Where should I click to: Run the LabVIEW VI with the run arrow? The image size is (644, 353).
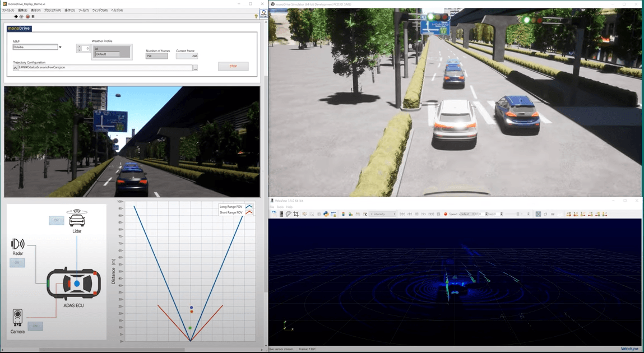coord(16,16)
